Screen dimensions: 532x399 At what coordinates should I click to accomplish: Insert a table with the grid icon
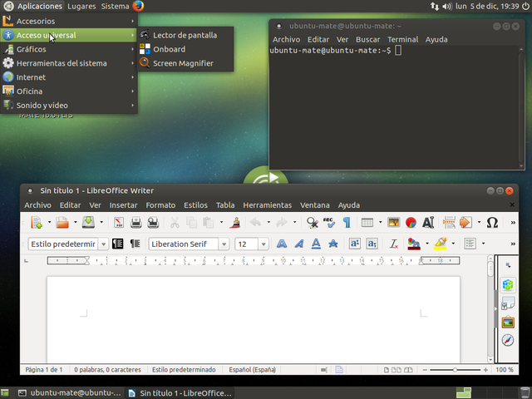click(367, 223)
